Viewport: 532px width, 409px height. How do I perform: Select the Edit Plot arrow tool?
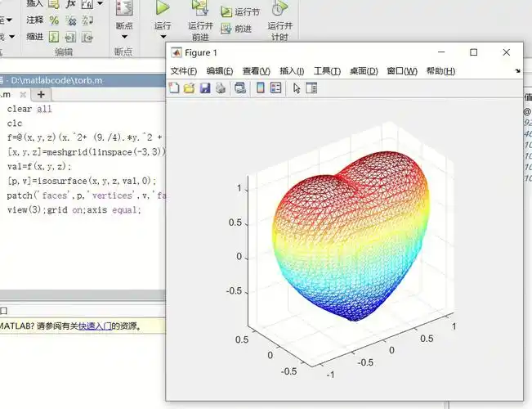(297, 88)
